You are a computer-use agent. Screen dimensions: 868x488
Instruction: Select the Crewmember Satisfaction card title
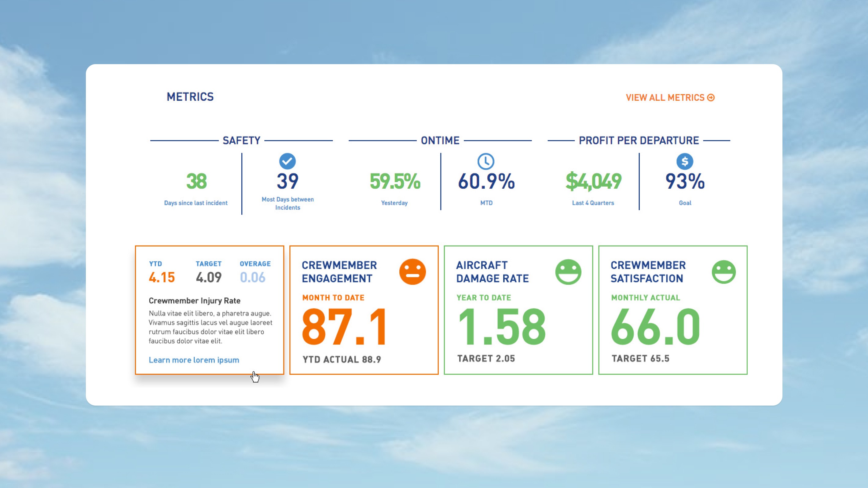(648, 272)
